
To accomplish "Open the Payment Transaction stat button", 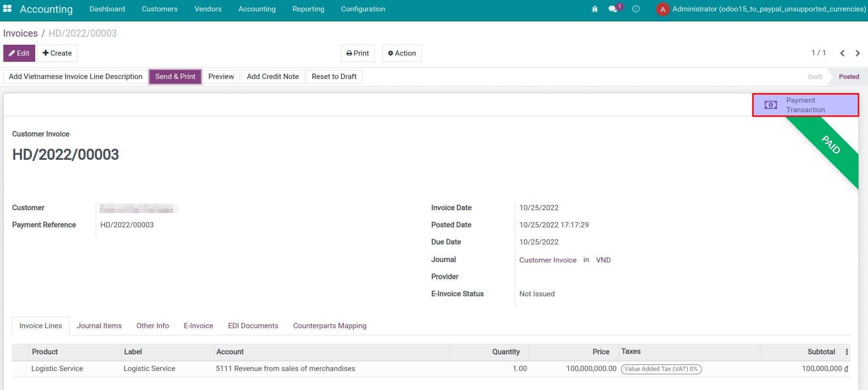I will [x=805, y=105].
